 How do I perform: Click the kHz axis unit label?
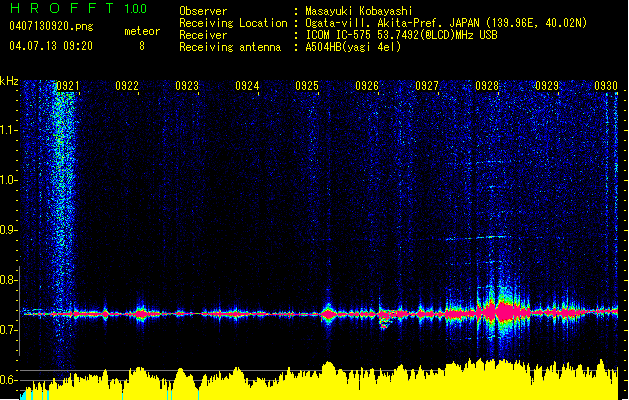coord(9,81)
